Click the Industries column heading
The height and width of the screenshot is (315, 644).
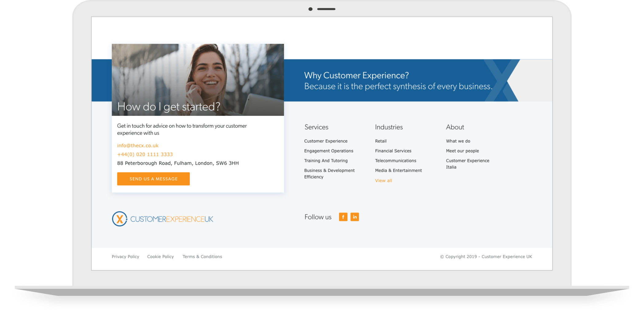point(389,127)
